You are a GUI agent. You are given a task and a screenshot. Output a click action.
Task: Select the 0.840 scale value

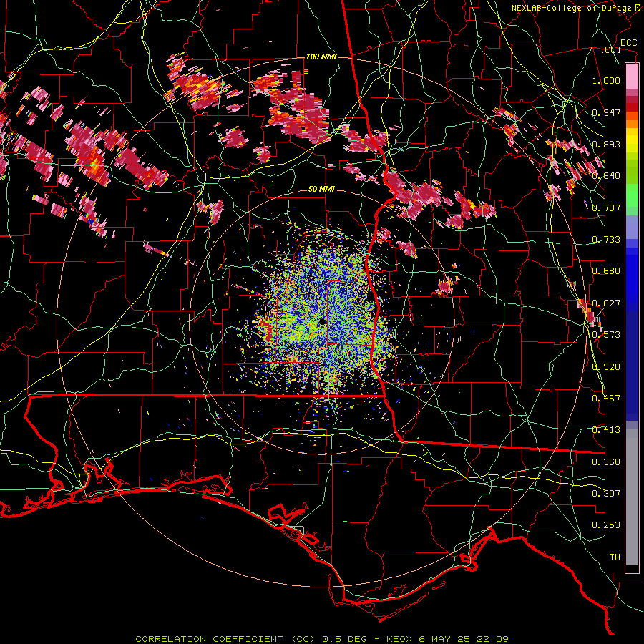click(x=606, y=176)
